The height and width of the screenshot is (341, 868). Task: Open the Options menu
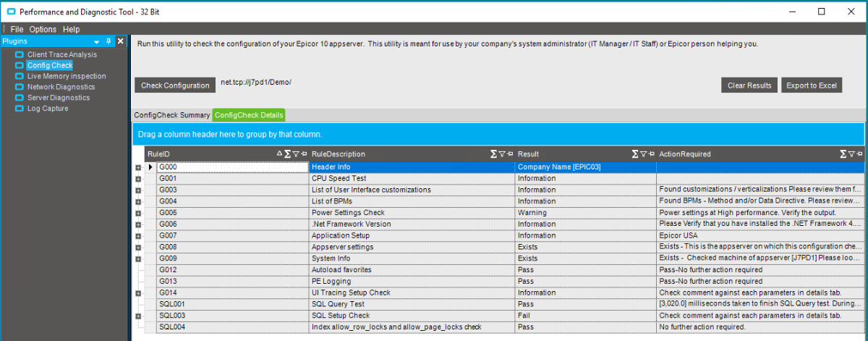coord(43,30)
